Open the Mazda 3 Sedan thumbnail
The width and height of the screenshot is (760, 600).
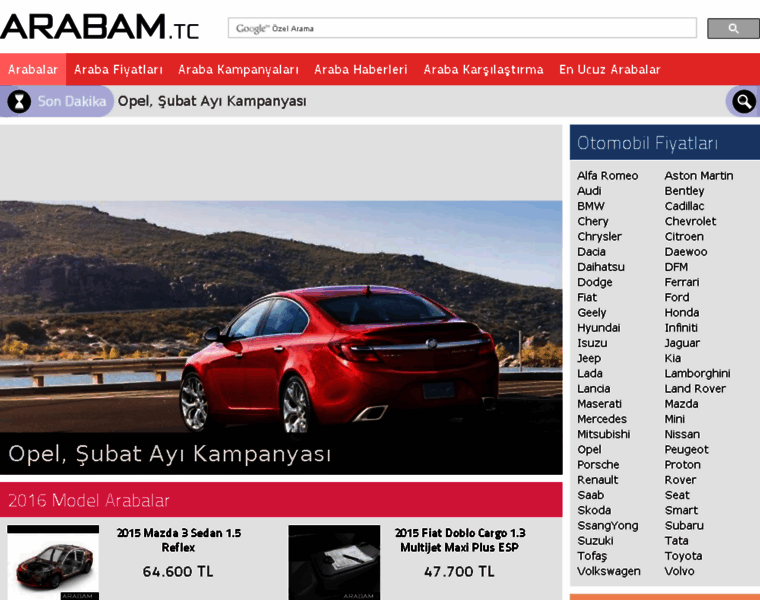pyautogui.click(x=53, y=563)
